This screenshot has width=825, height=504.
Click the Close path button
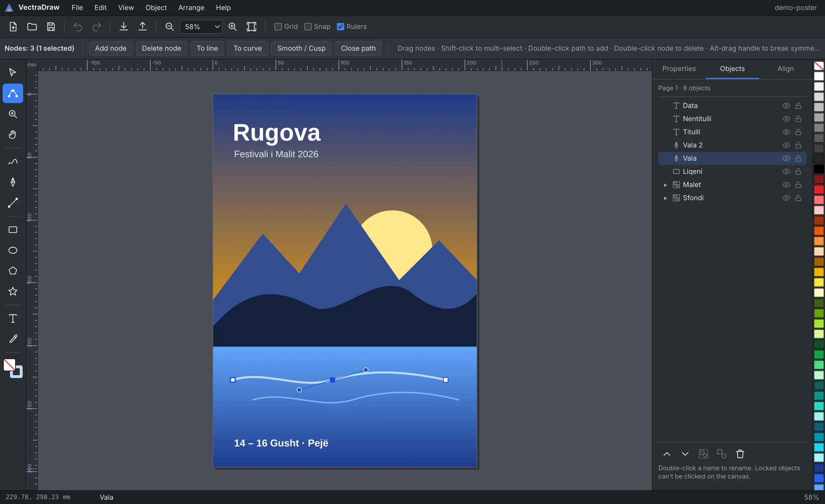click(x=358, y=48)
